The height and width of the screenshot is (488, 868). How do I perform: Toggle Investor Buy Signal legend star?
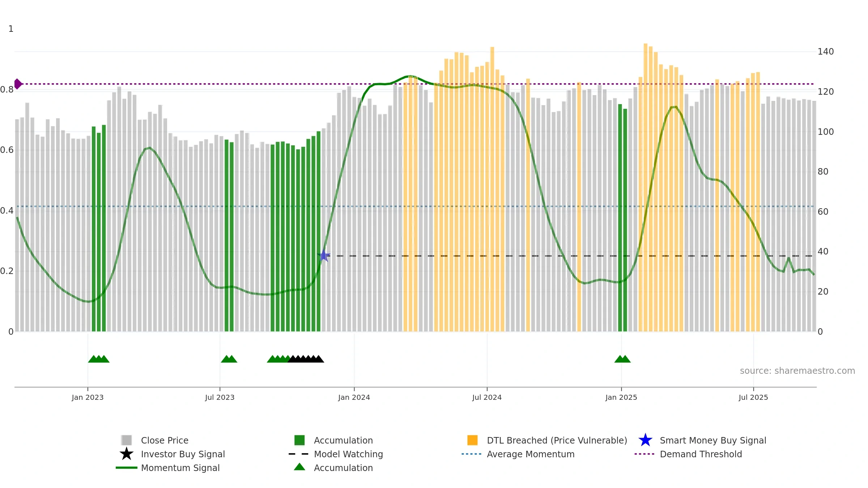(x=127, y=454)
